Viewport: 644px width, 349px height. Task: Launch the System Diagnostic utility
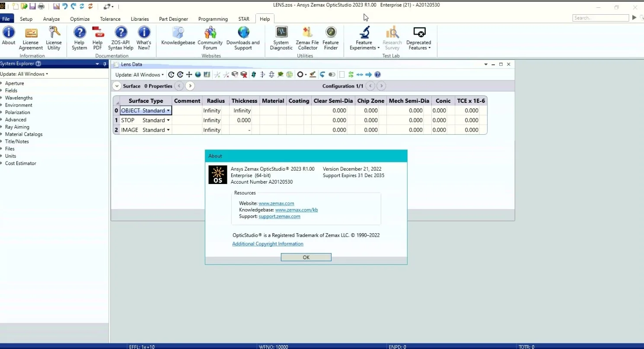281,38
